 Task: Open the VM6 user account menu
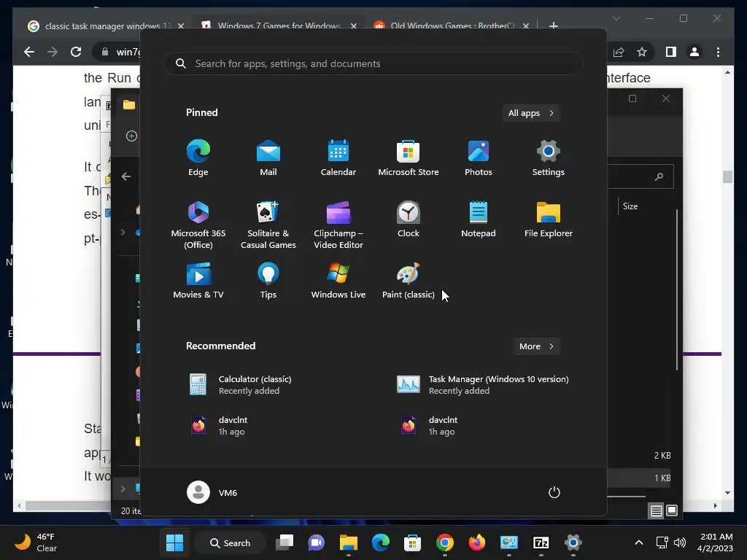(212, 492)
